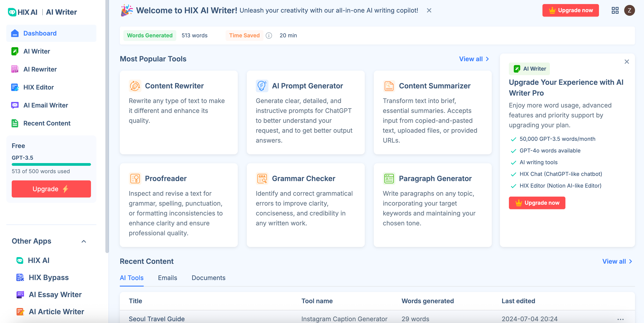Click the HIX AI icon under Other Apps

click(20, 260)
